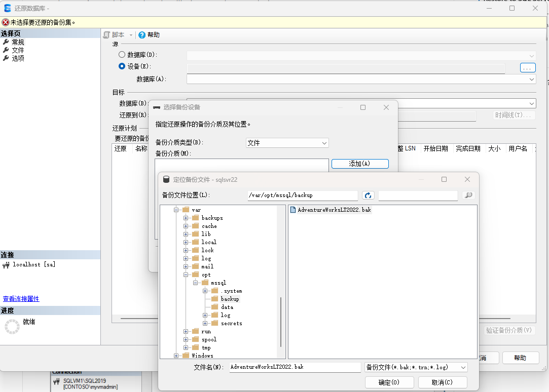549x392 pixels.
Task: Click the red error icon in warning bar
Action: coord(5,22)
